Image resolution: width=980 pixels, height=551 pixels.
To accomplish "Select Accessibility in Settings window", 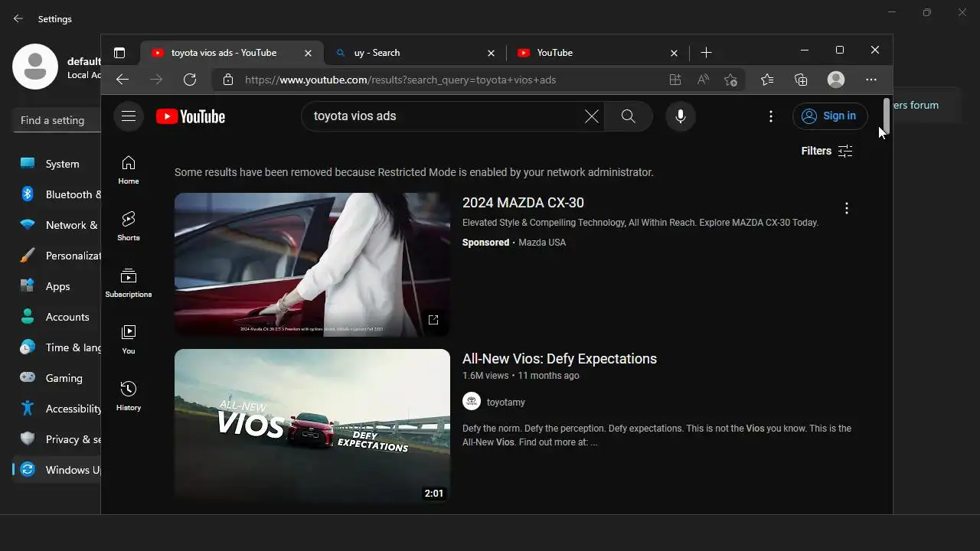I will click(x=57, y=409).
